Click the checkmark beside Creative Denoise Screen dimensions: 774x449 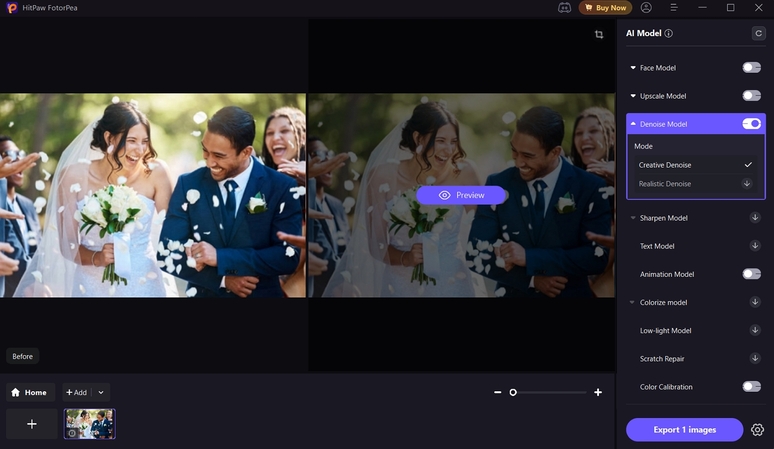(x=748, y=165)
